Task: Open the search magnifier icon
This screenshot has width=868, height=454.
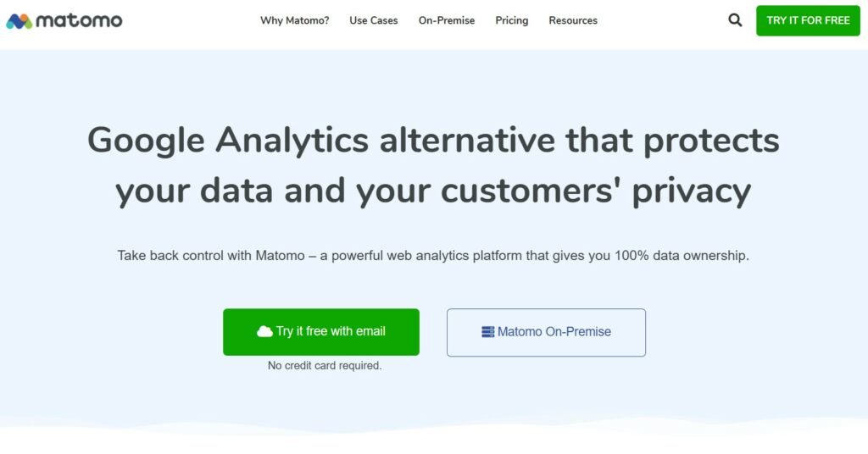Action: point(735,20)
